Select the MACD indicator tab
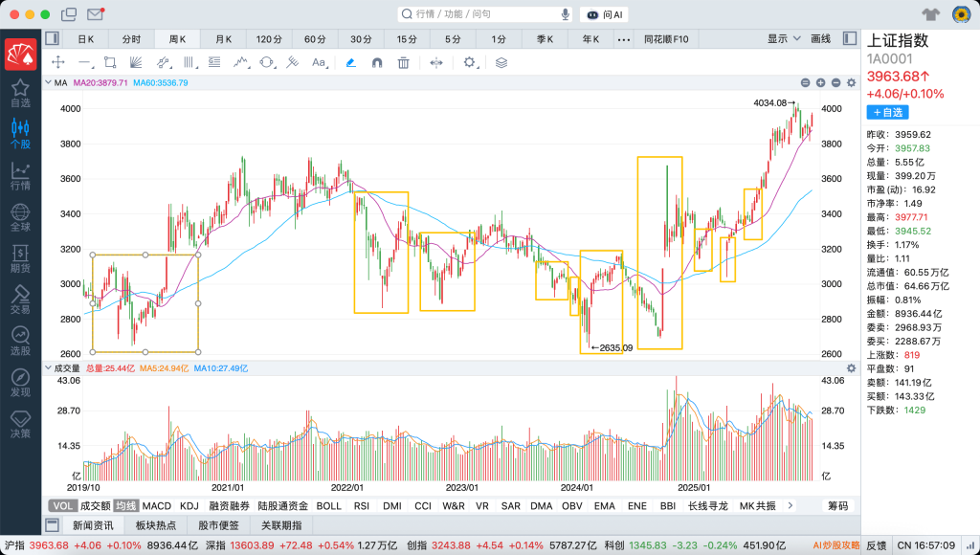The width and height of the screenshot is (980, 555). coord(157,505)
